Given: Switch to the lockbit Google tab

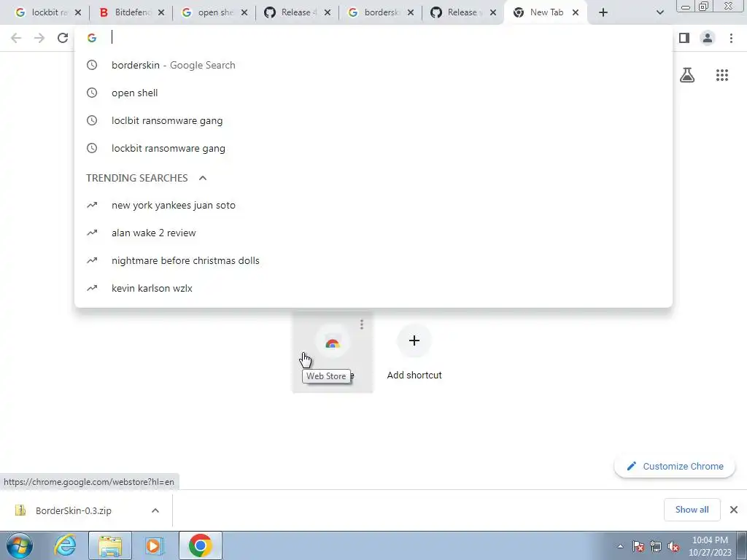Looking at the screenshot, I should (42, 12).
